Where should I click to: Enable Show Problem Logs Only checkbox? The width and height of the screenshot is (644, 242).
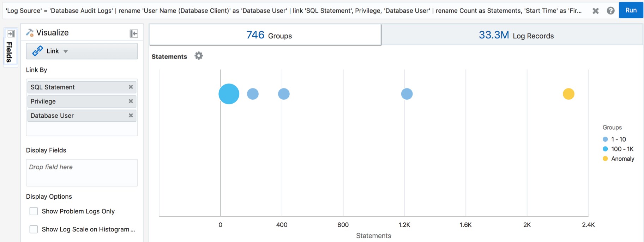click(x=34, y=211)
